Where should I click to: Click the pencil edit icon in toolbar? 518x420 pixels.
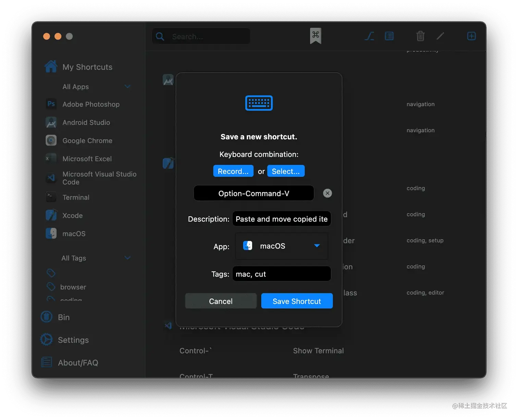coord(440,36)
